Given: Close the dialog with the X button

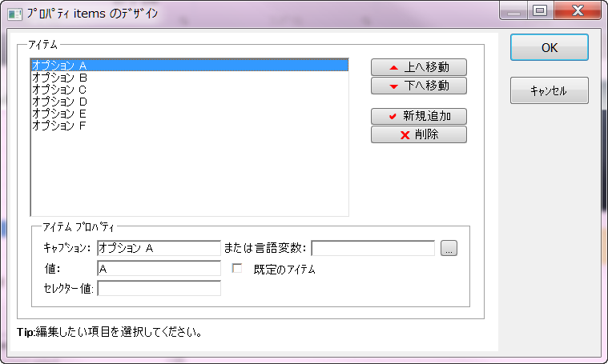Looking at the screenshot, I should 578,10.
